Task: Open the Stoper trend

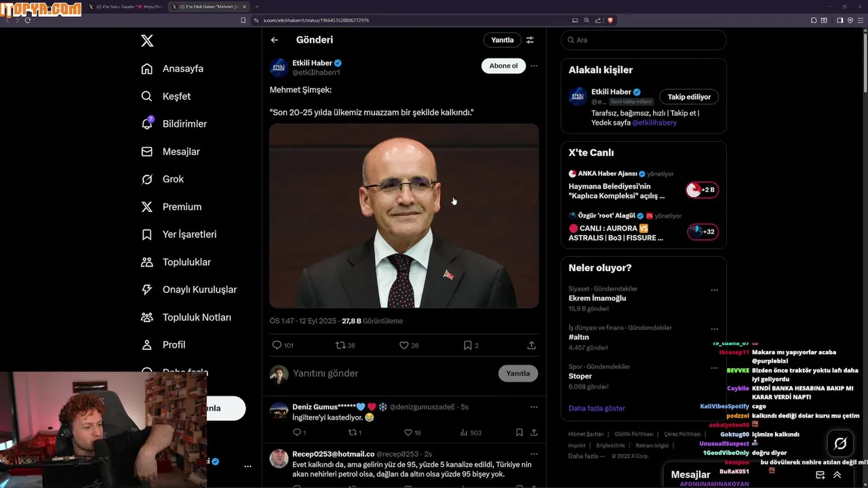Action: pyautogui.click(x=580, y=376)
